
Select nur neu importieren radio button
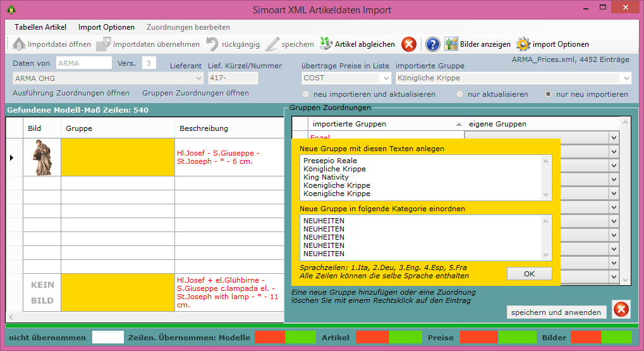coord(548,94)
